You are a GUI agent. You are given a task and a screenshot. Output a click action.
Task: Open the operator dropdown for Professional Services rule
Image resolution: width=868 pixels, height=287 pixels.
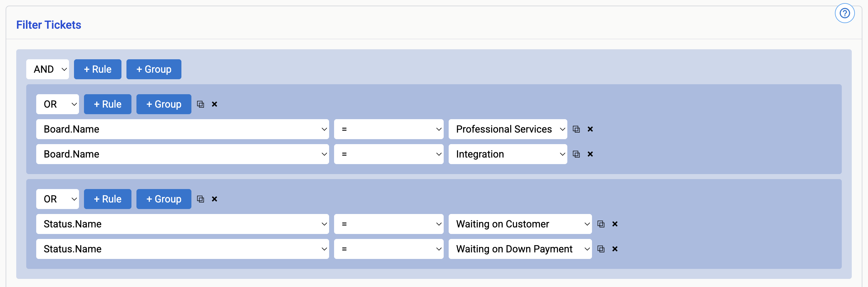click(x=389, y=129)
